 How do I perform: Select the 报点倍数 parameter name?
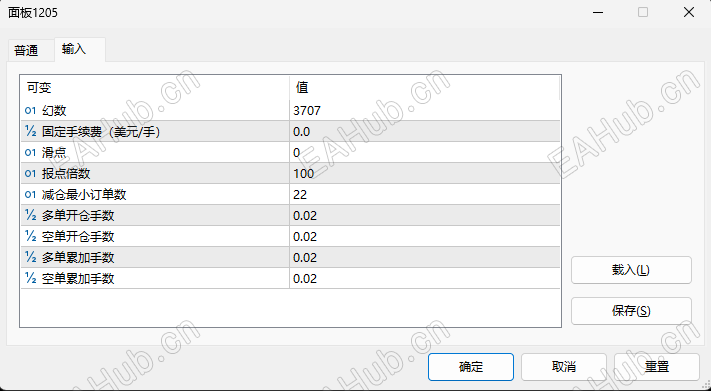tap(66, 173)
